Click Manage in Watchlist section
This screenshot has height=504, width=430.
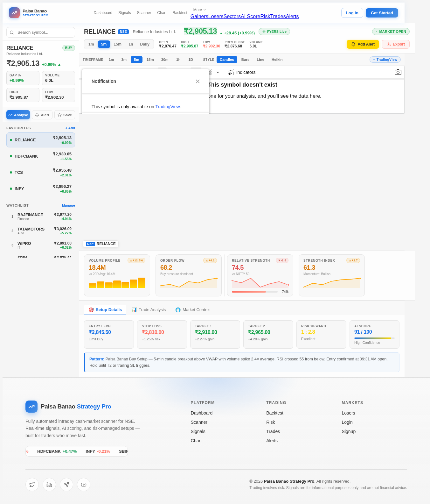pos(68,205)
